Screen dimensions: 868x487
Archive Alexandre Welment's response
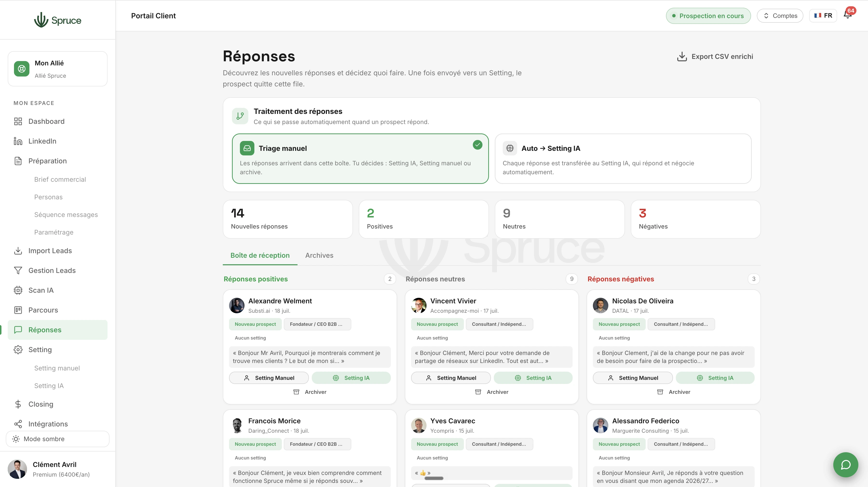coord(310,392)
